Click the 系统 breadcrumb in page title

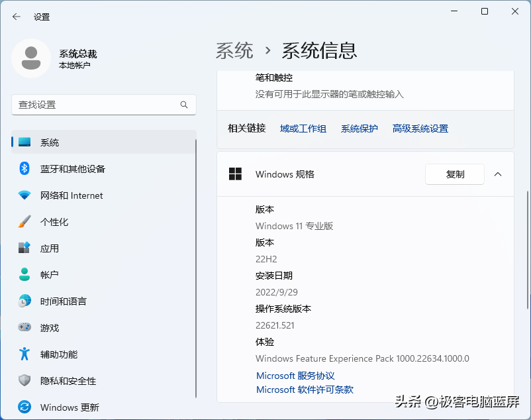click(234, 51)
